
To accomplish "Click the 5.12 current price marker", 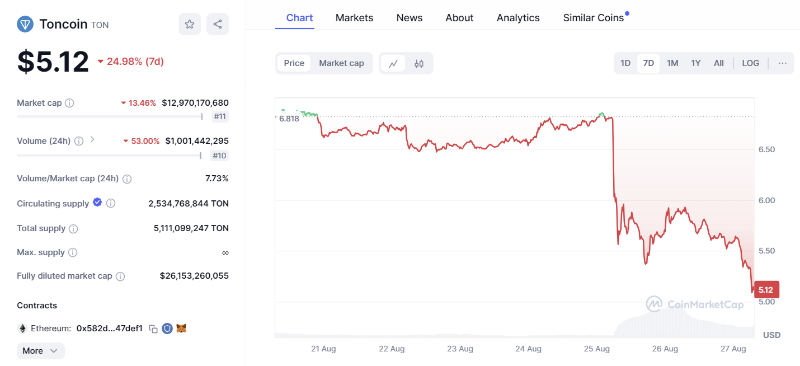I will (x=765, y=290).
